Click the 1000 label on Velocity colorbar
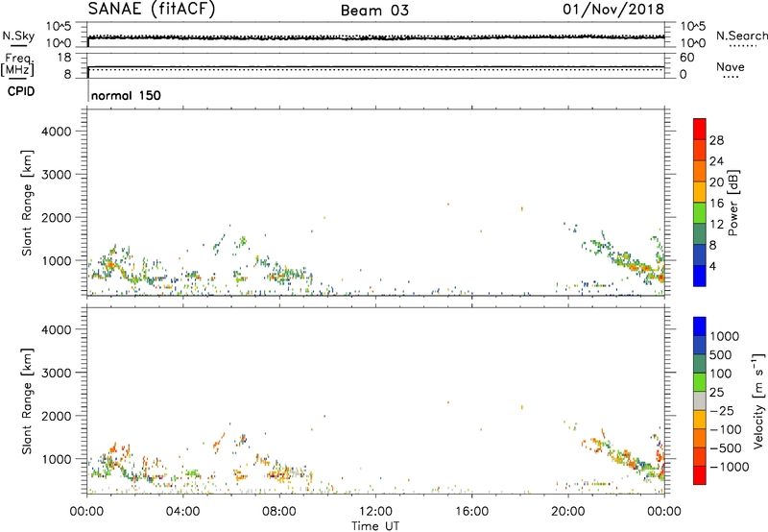This screenshot has height=532, width=768. point(725,336)
